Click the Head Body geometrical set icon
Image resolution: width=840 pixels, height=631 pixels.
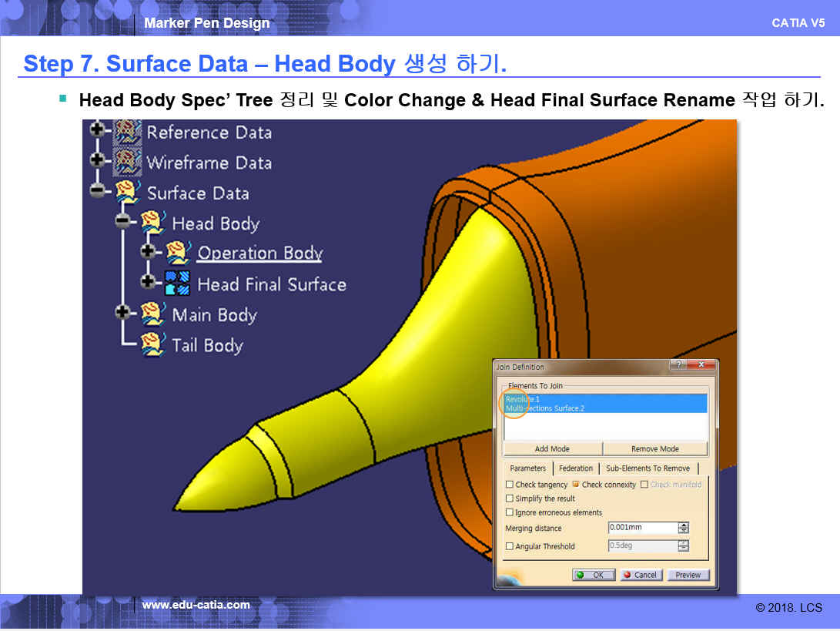coord(152,223)
